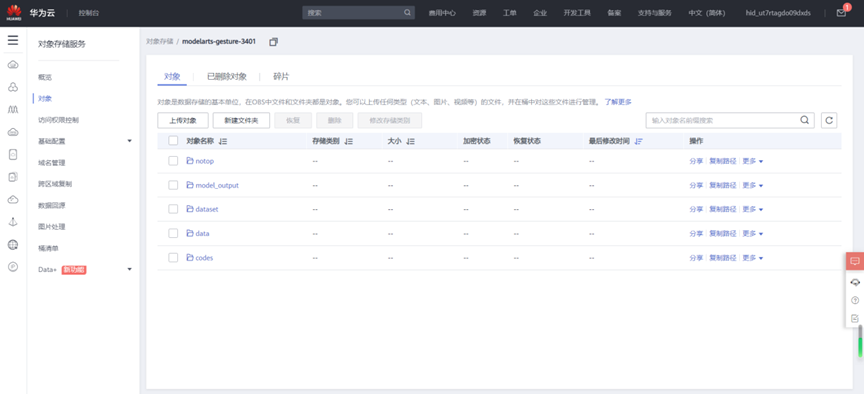The image size is (864, 394).
Task: Click the 新建文件夹 button
Action: [241, 120]
